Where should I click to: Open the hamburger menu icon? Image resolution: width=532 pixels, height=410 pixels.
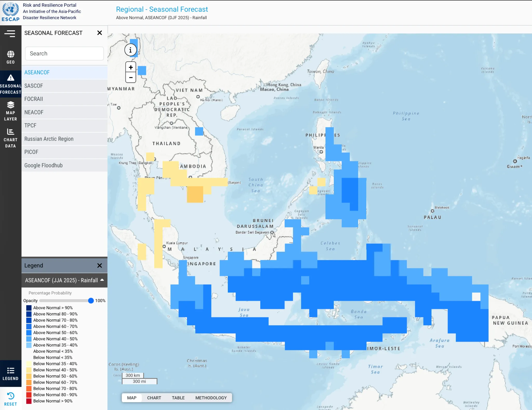(x=10, y=34)
